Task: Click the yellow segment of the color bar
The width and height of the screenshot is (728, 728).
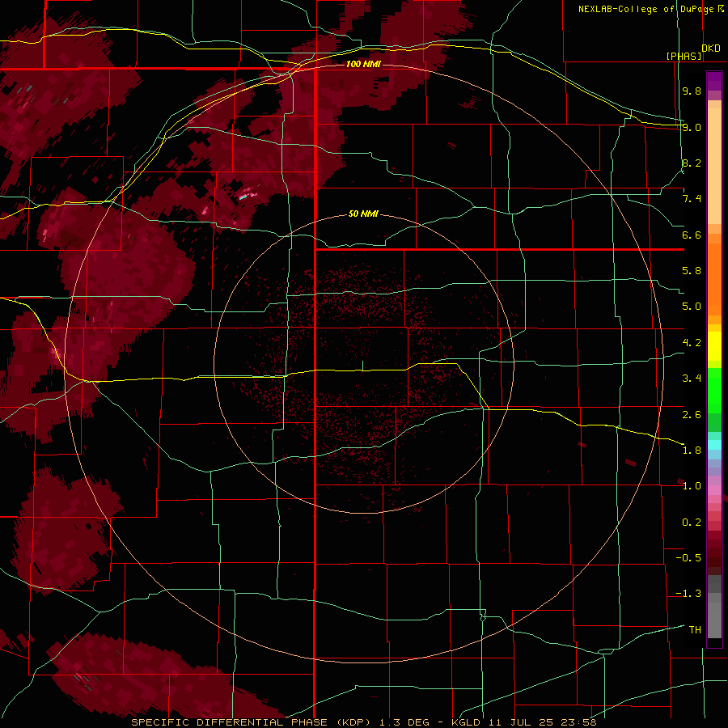Action: pos(714,346)
